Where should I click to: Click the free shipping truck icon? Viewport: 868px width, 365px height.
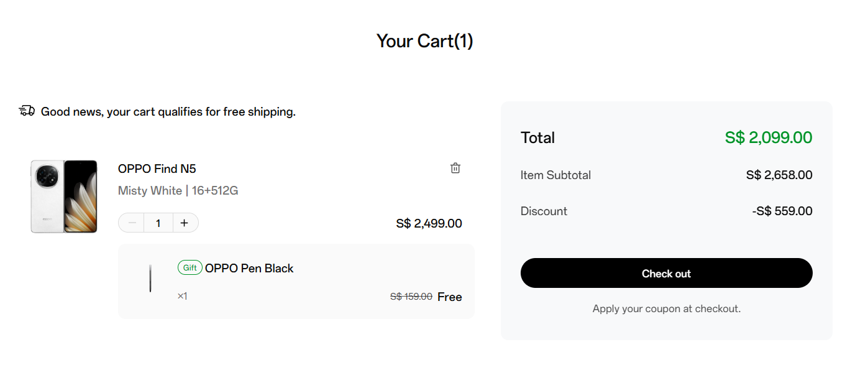pos(25,111)
